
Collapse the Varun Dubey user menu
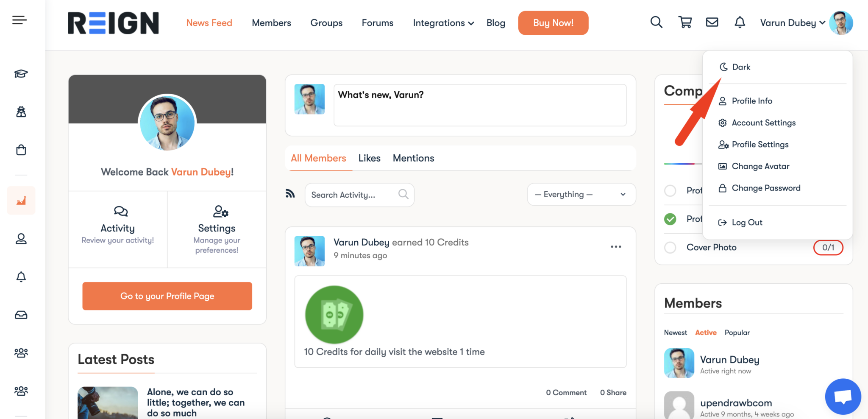(793, 23)
